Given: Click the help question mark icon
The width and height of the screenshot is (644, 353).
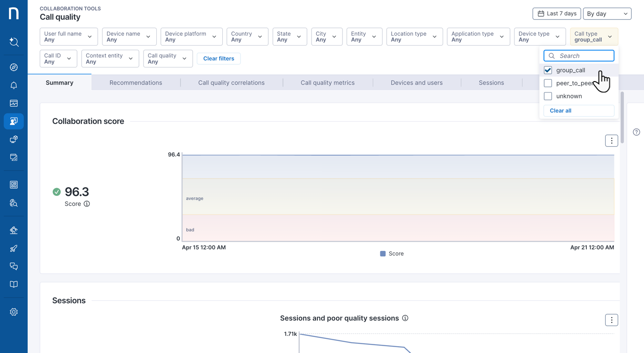Looking at the screenshot, I should click(636, 132).
